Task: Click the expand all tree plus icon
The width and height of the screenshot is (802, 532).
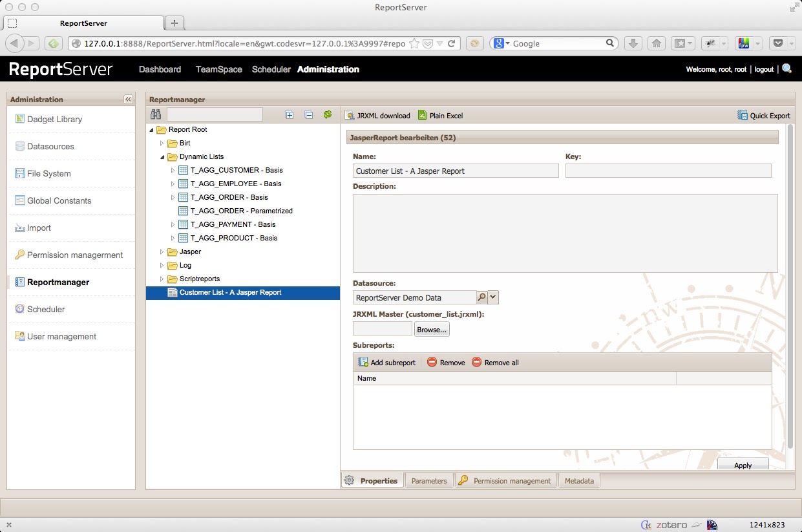Action: click(290, 115)
